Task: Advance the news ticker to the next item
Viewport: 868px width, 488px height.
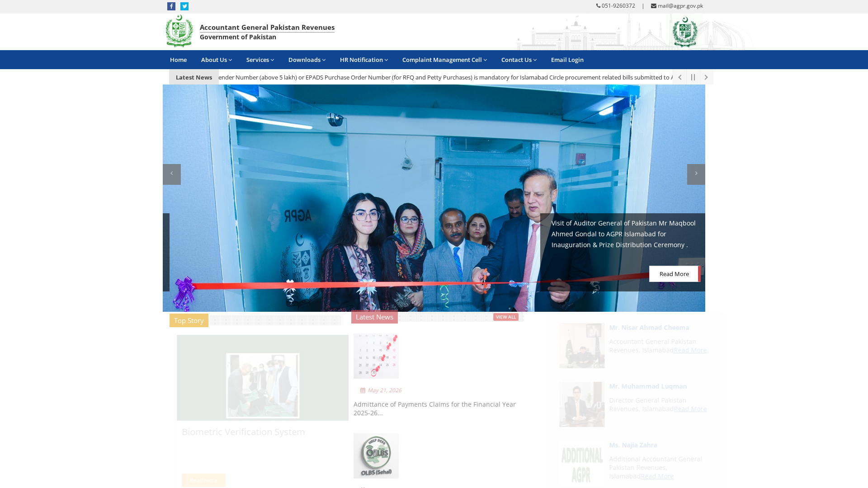Action: [x=706, y=77]
